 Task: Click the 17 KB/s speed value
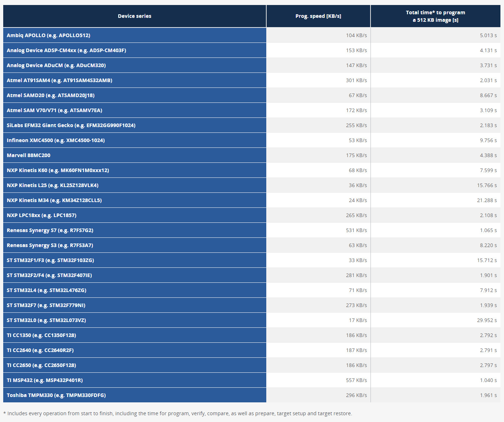tap(358, 320)
